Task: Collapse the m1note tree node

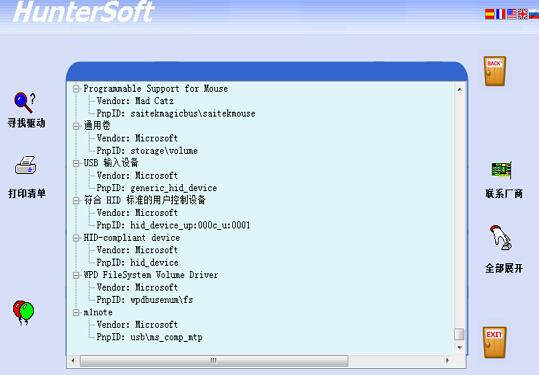Action: tap(76, 312)
